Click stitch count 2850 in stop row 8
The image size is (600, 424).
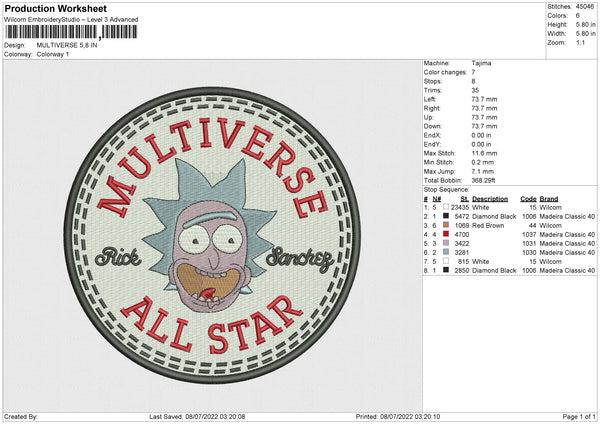(x=461, y=271)
